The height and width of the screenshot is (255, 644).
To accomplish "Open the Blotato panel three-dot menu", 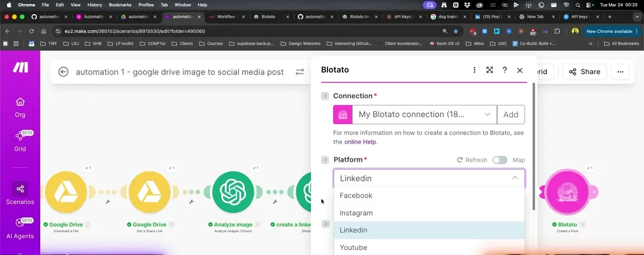I will [x=474, y=70].
